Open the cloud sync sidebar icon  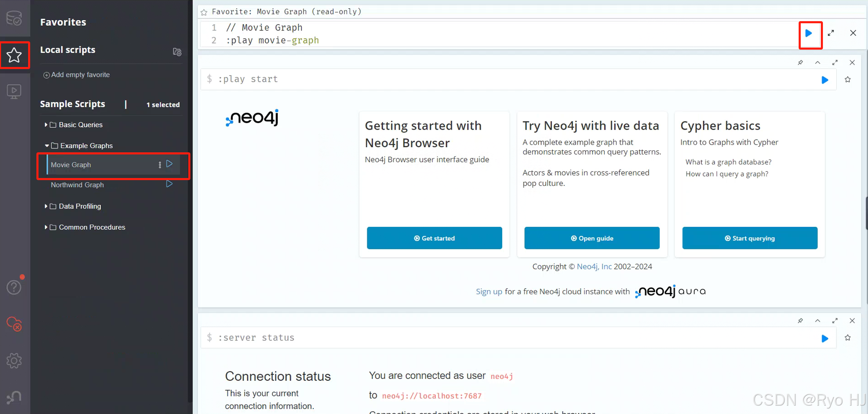[14, 324]
